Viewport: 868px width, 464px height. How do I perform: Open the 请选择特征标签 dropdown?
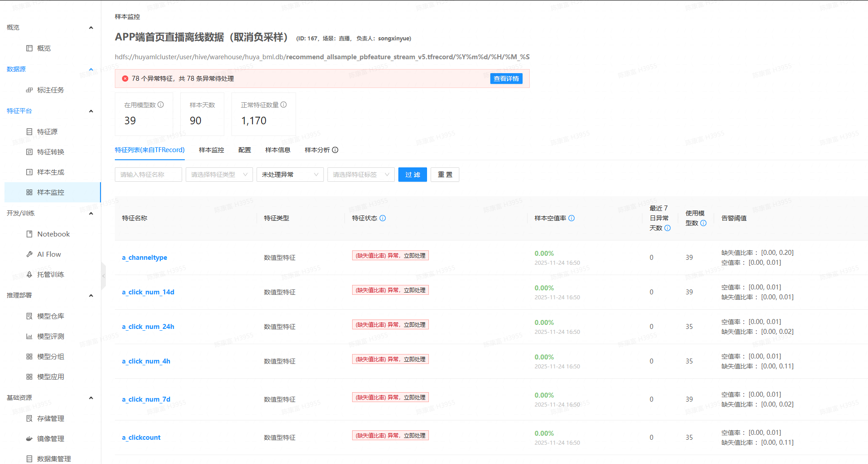(361, 175)
